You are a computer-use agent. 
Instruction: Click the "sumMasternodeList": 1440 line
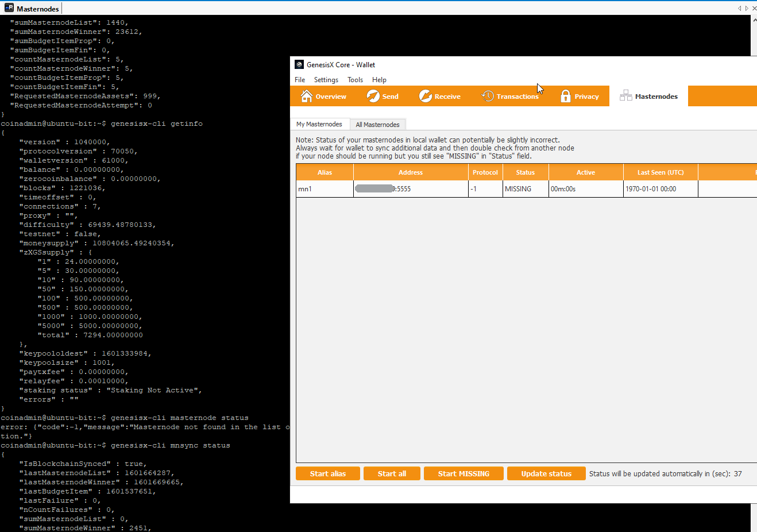click(x=69, y=22)
